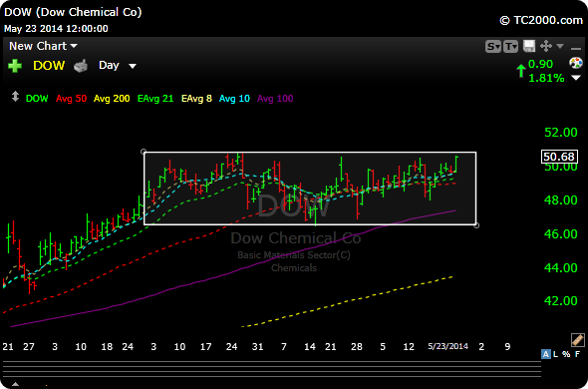
Task: Select the A arithmetic scale option
Action: 546,354
